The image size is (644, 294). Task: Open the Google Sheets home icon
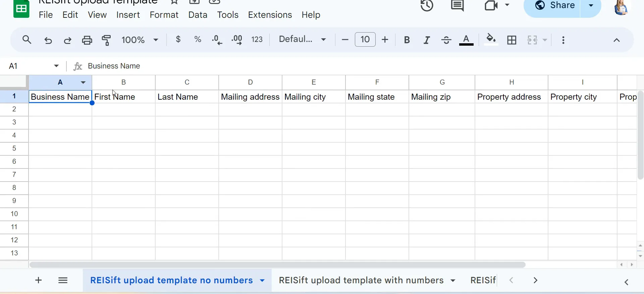(x=21, y=8)
